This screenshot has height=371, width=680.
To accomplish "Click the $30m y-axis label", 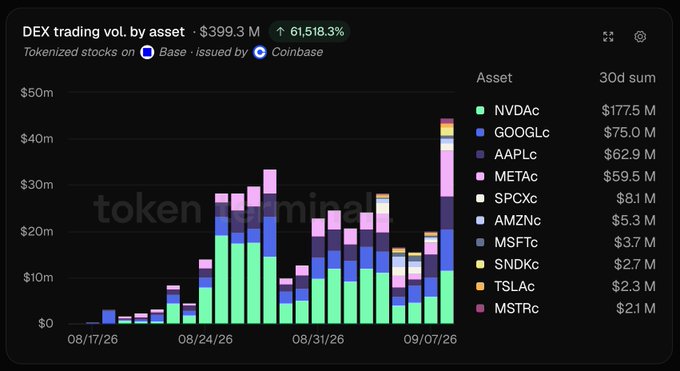I will point(37,185).
